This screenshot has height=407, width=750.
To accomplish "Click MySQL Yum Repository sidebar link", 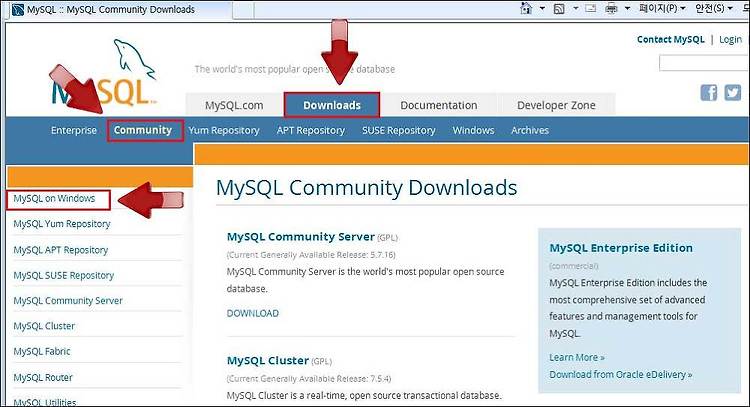I will coord(62,224).
